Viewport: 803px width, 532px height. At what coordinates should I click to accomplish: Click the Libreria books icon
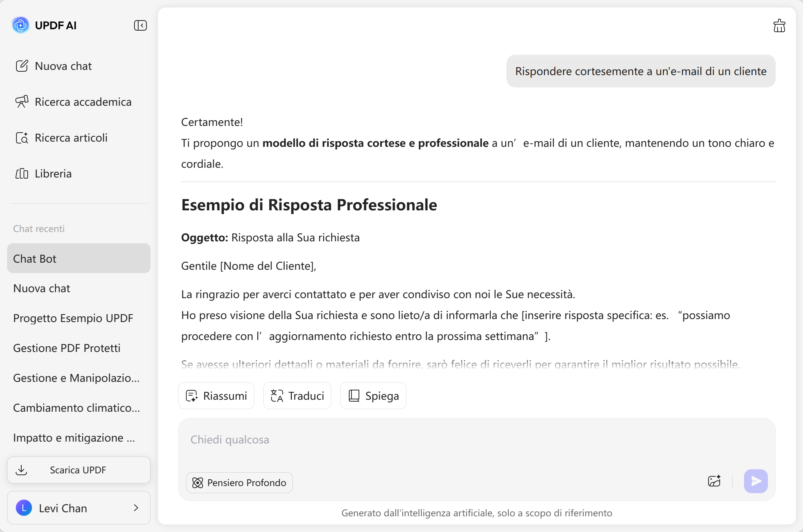22,174
